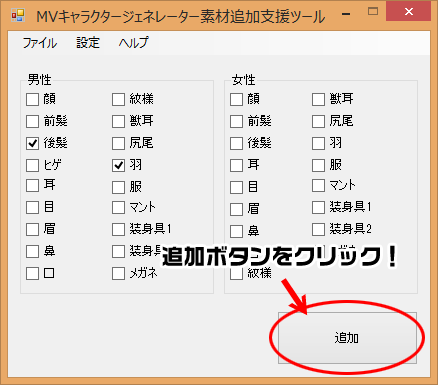The image size is (438, 385).
Task: Check 目 in the 男性 group
Action: (x=32, y=207)
